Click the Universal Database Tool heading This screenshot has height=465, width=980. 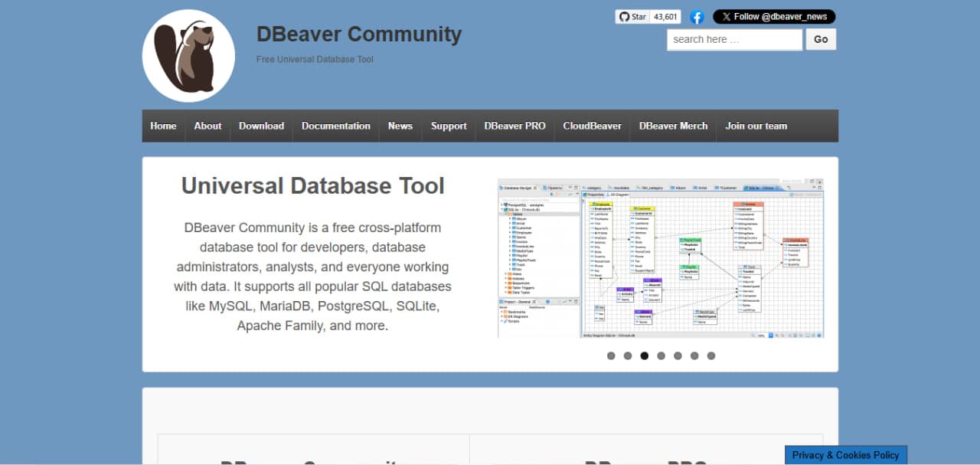313,185
